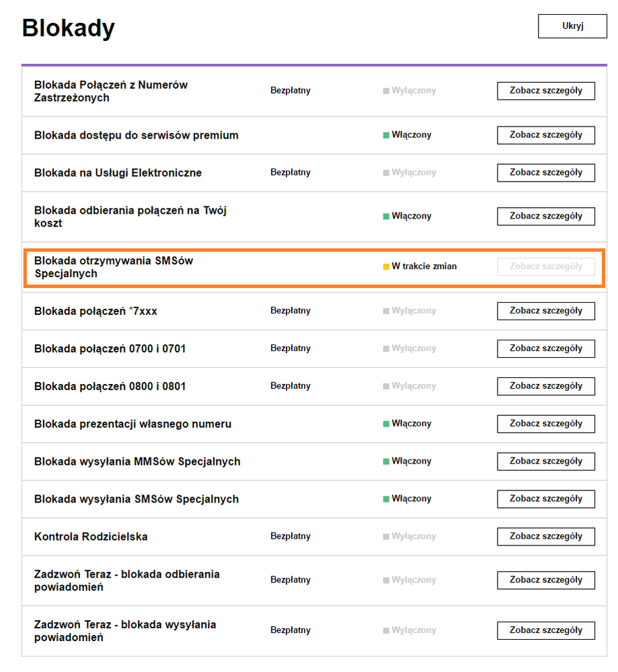Screen dimensions: 618x672
Task: Click yellow 'W trakcie zmian' status icon
Action: (386, 267)
